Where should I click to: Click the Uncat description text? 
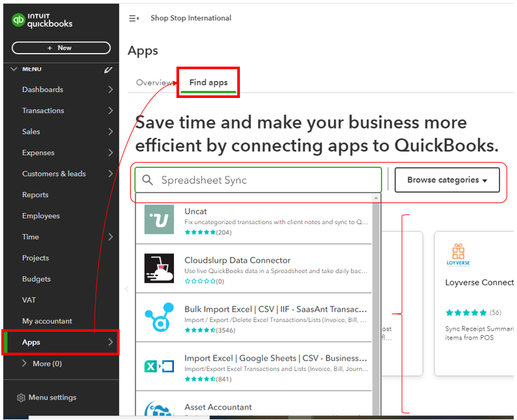[x=276, y=222]
